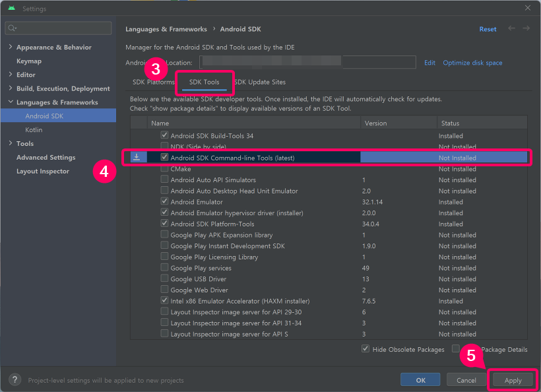Expand the Editor settings section

coord(11,75)
